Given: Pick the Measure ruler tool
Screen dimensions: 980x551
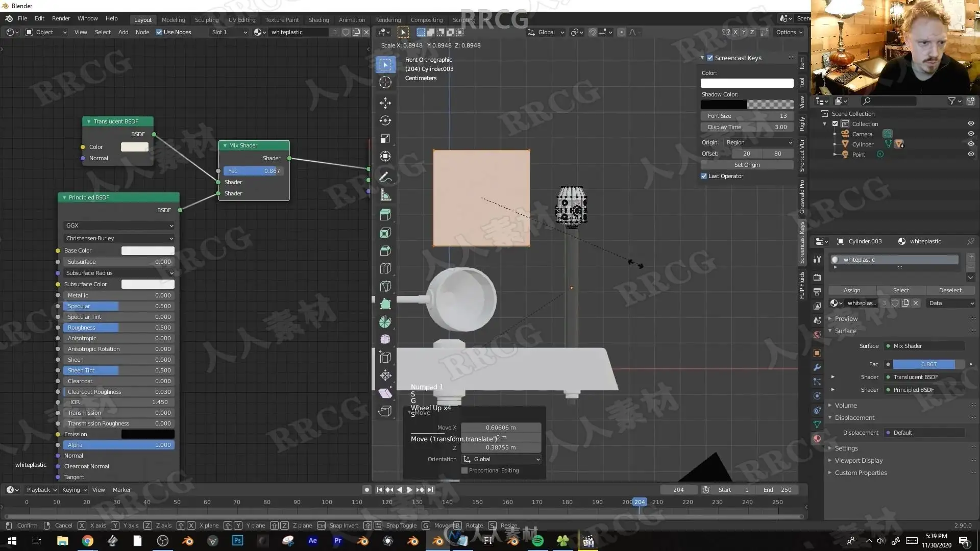Looking at the screenshot, I should (385, 195).
